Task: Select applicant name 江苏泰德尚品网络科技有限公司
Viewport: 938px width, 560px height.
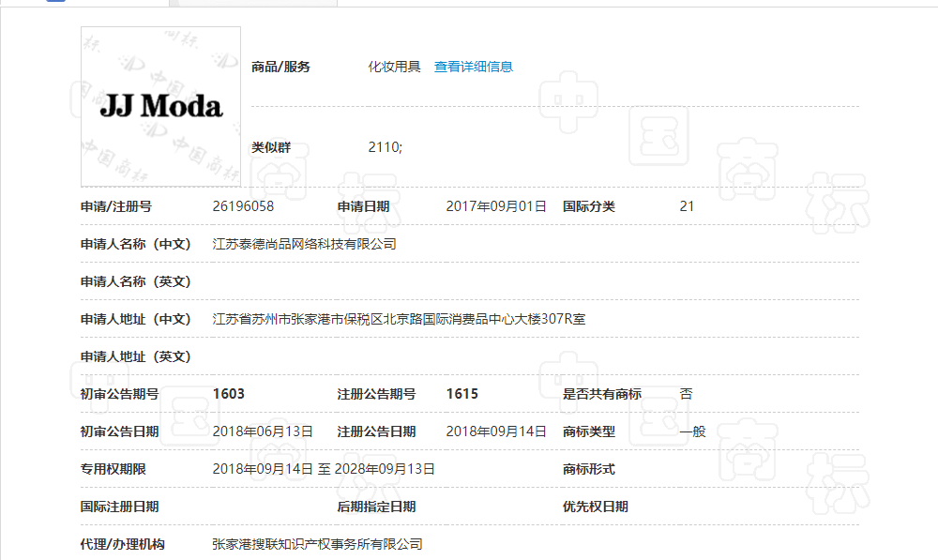Action: 305,244
